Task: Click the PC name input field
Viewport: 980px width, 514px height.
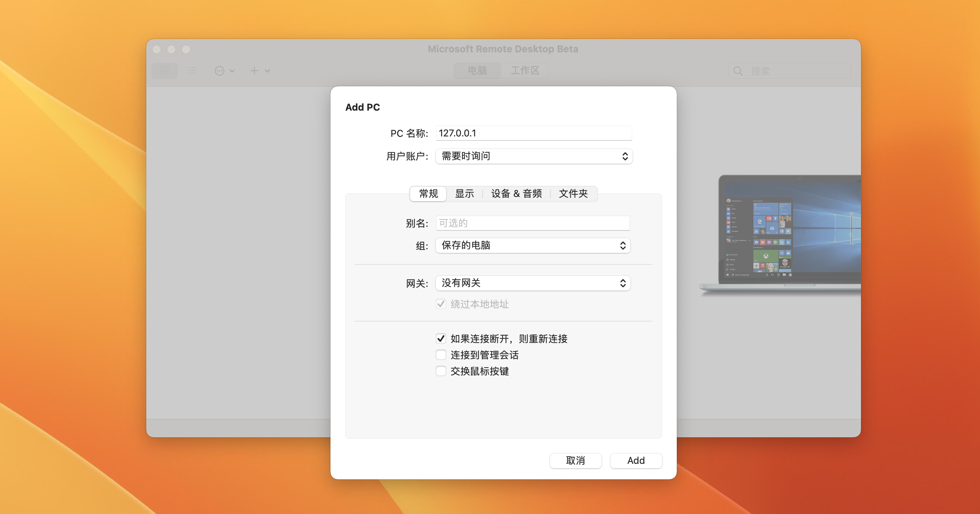Action: pyautogui.click(x=533, y=133)
